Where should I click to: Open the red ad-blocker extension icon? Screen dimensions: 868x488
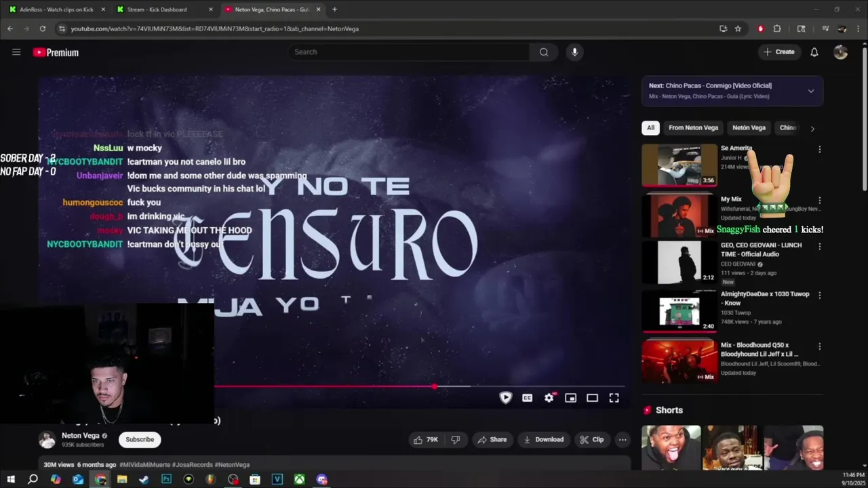point(760,28)
